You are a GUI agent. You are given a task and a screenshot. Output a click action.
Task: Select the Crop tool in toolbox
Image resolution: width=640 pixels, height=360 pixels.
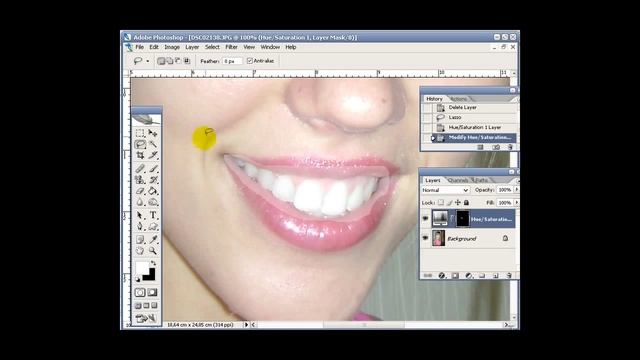(140, 155)
